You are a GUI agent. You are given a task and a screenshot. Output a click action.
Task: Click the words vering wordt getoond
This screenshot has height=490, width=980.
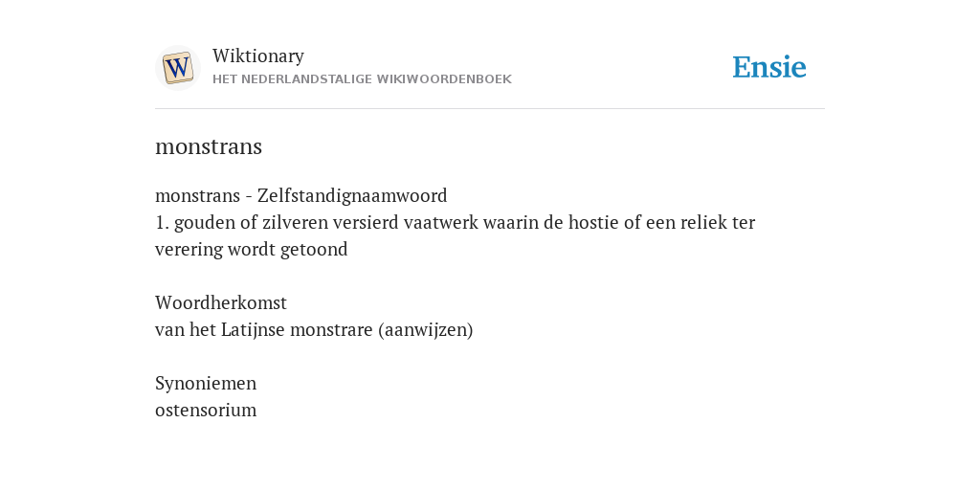252,250
